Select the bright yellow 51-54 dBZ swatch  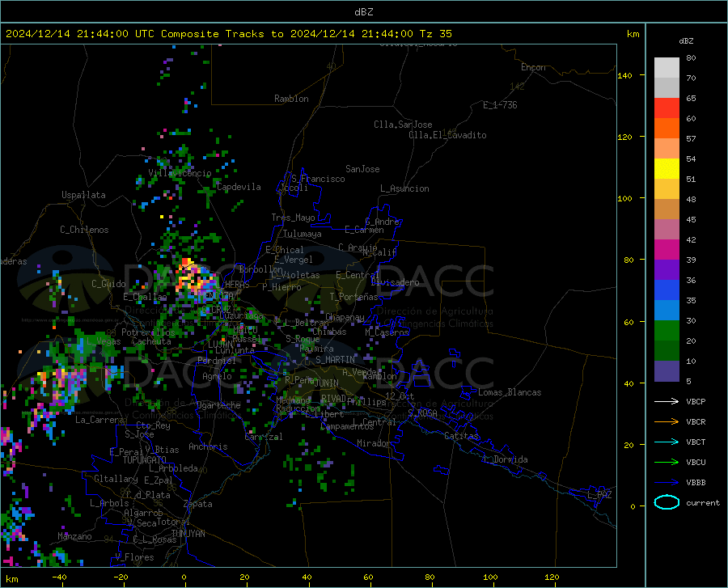[667, 169]
